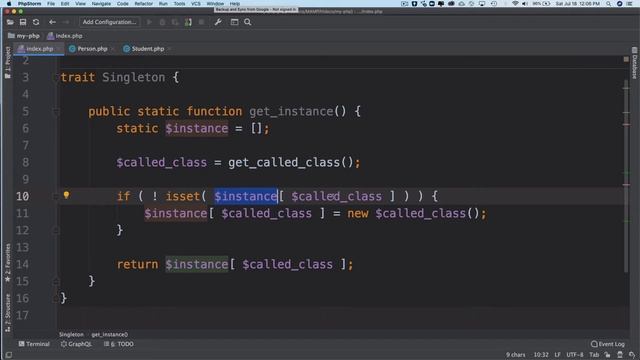Viewport: 640px width, 360px height.
Task: Click get_instance() in the bottom code breadcrumb
Action: (x=109, y=334)
